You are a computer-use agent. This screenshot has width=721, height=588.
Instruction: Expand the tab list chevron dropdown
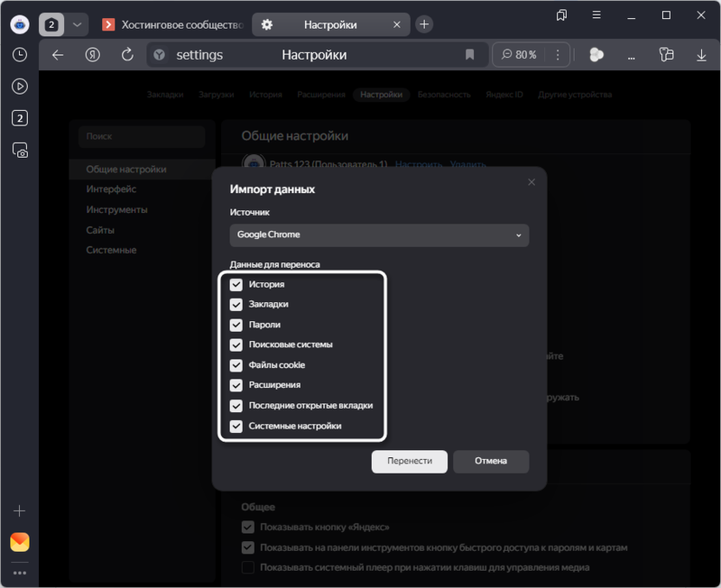[77, 24]
